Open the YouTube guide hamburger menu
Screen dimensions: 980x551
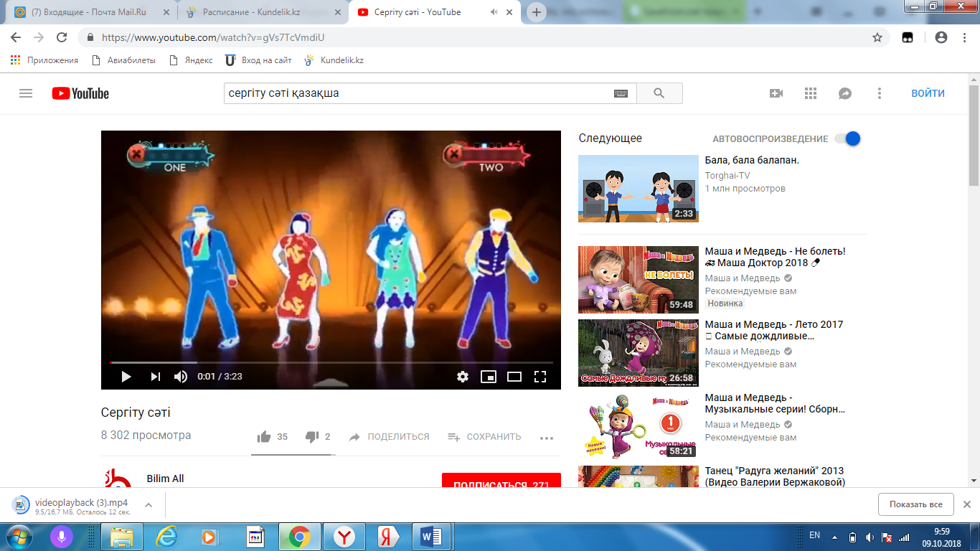coord(26,93)
